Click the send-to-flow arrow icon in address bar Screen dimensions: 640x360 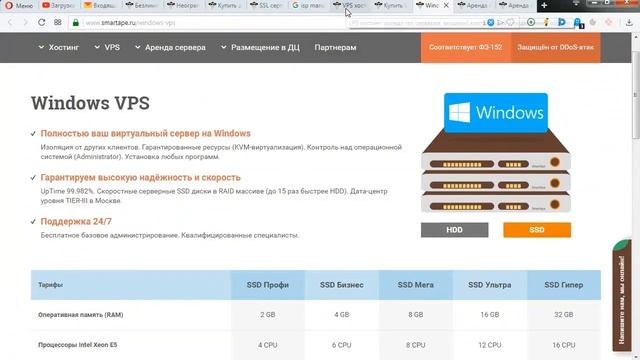tap(501, 23)
